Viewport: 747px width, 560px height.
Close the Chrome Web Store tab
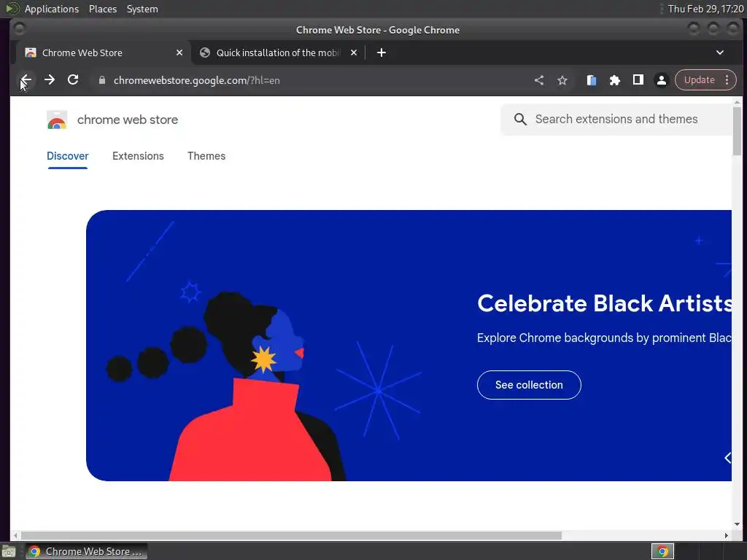coord(179,52)
